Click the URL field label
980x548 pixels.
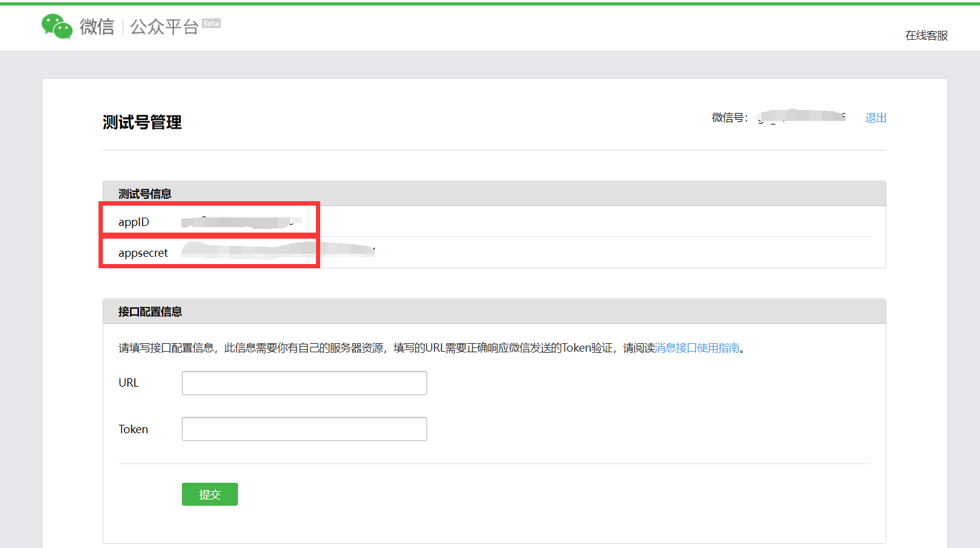pos(129,383)
